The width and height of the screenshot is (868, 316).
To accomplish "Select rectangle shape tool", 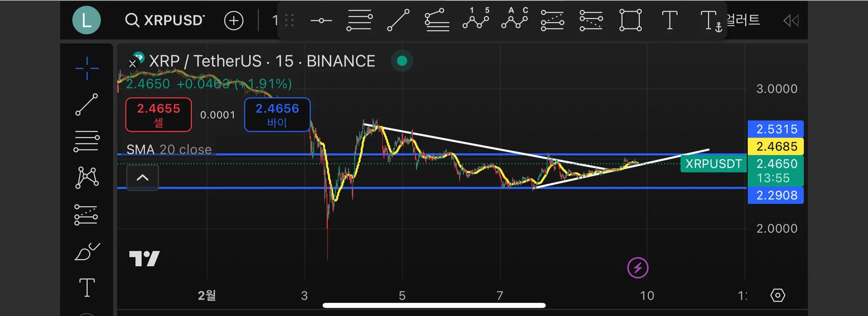I will pos(630,20).
